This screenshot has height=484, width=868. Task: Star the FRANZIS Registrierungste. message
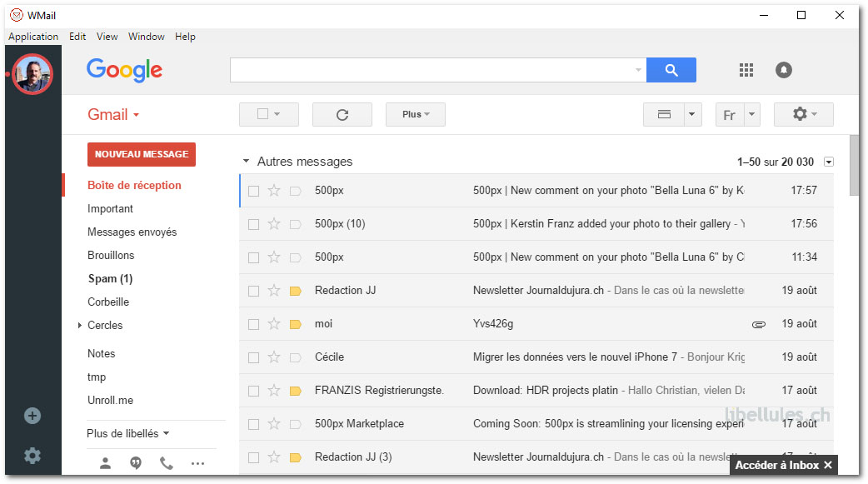coord(274,391)
